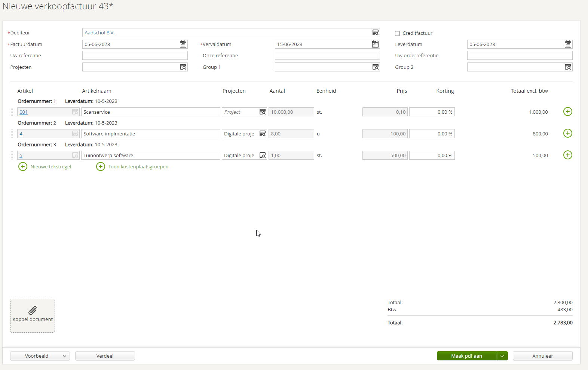The image size is (588, 370).
Task: Open the Leverdatum calendar picker
Action: 568,44
